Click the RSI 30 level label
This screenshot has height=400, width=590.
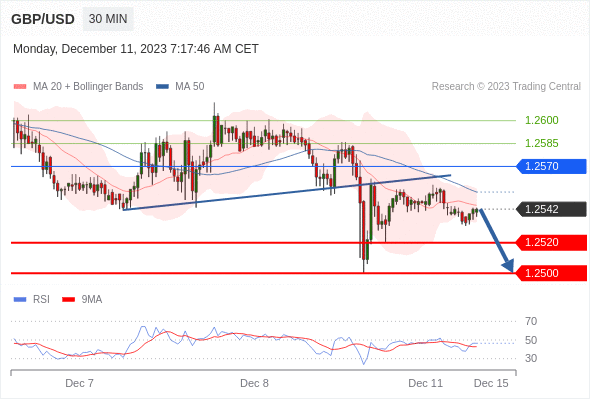click(531, 358)
